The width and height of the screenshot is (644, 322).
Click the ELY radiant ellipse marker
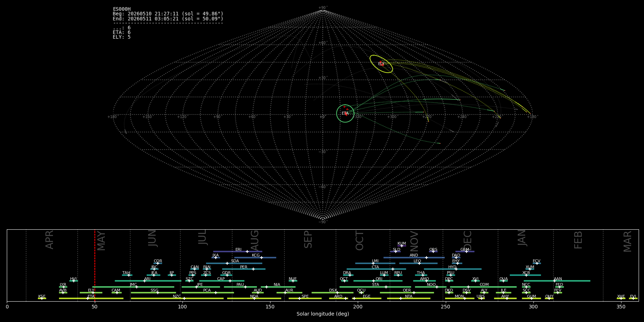[x=381, y=64]
